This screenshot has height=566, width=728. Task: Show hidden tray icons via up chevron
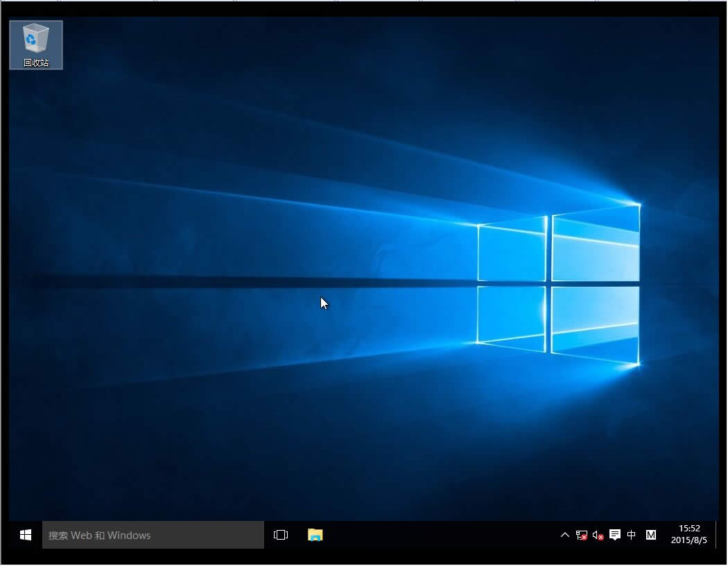click(565, 535)
